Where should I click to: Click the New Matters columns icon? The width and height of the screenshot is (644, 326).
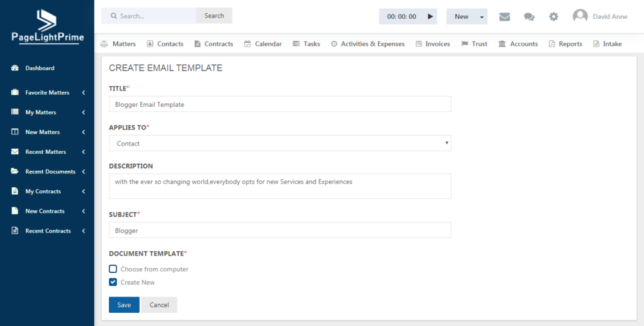point(15,132)
